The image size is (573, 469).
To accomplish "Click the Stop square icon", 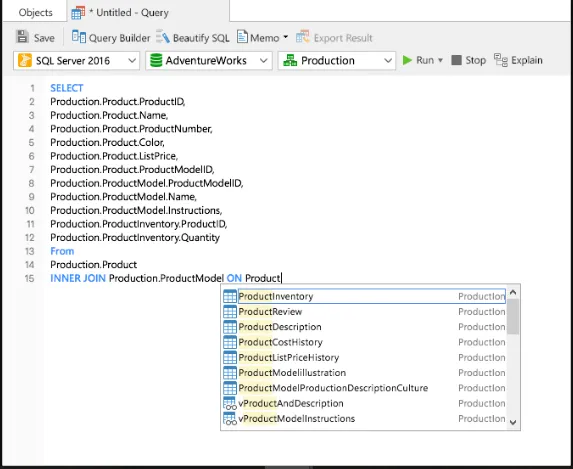I will 456,60.
